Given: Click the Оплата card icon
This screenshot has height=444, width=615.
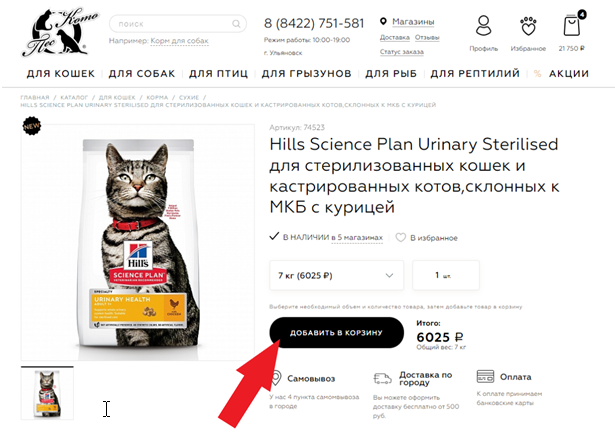Looking at the screenshot, I should pos(485,377).
